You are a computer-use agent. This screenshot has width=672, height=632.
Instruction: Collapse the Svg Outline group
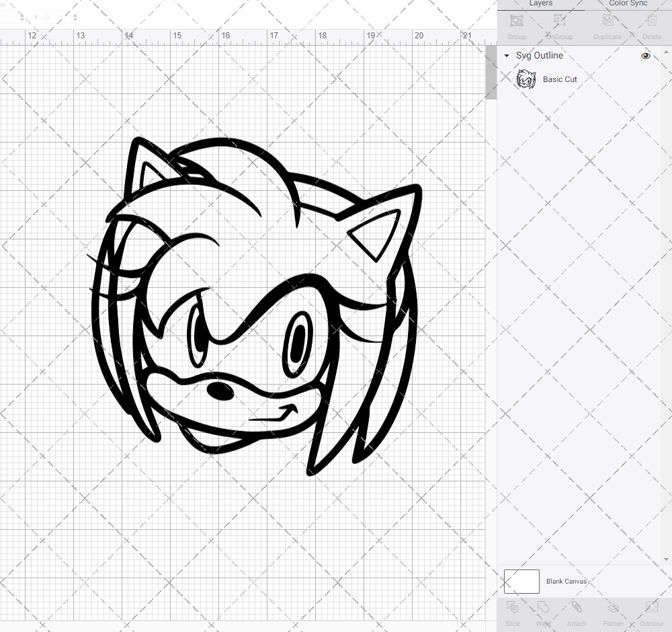point(506,56)
